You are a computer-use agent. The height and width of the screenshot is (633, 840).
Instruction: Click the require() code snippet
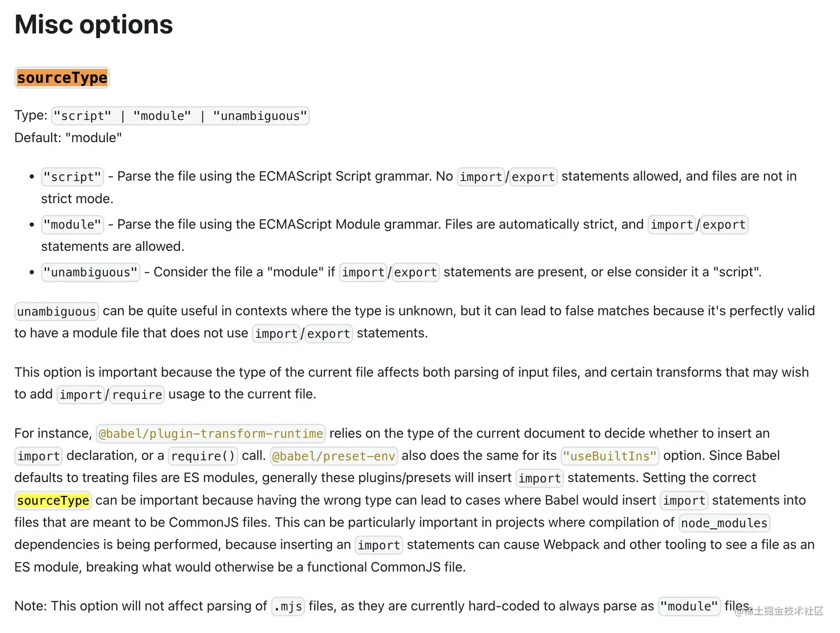pyautogui.click(x=203, y=456)
